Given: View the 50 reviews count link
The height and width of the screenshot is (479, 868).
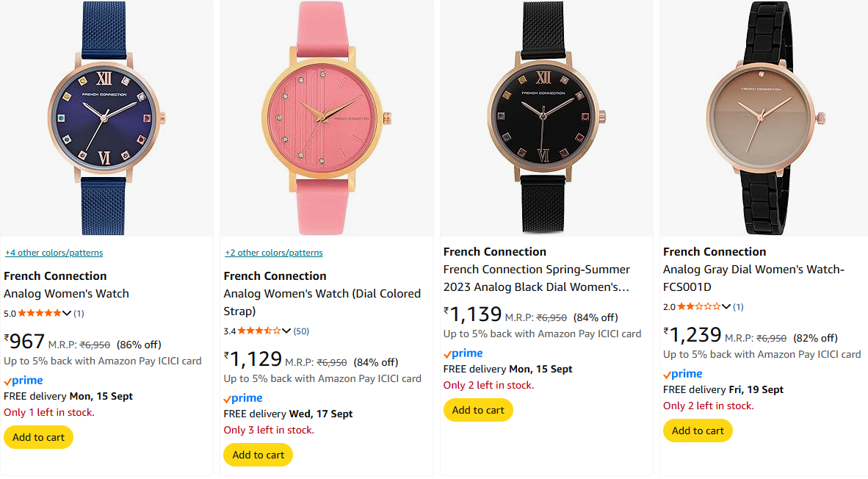Looking at the screenshot, I should 301,331.
